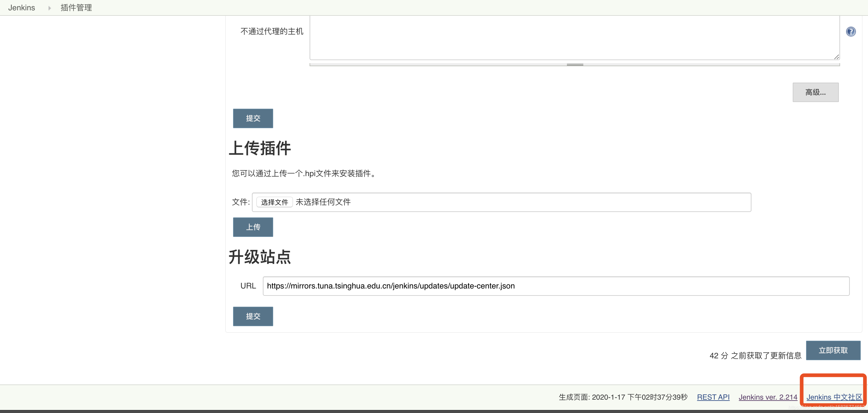Upload the plugin with 上传 button

253,227
